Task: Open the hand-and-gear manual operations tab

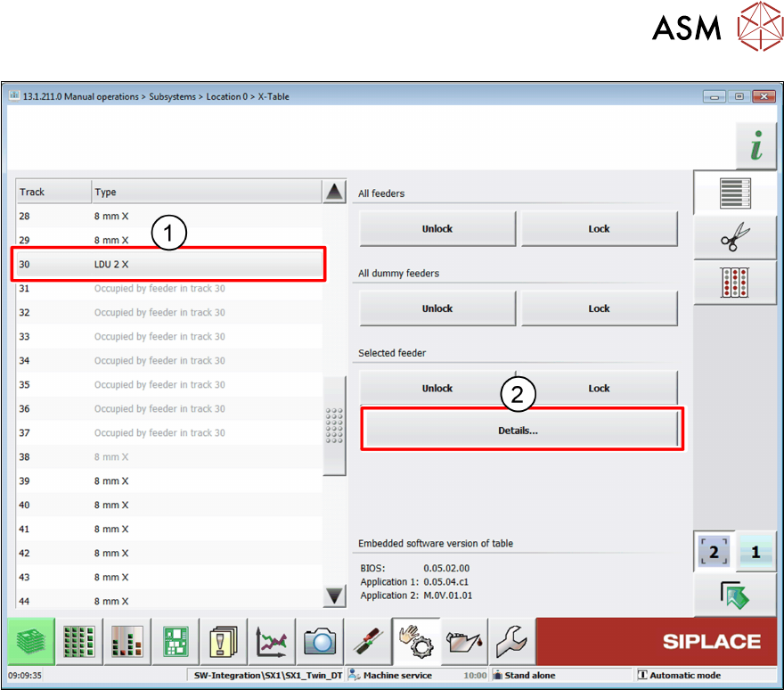Action: click(415, 641)
